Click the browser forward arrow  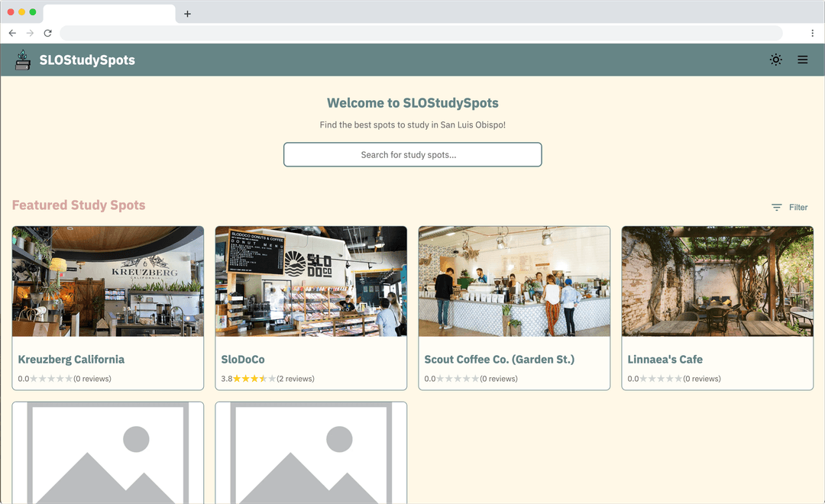(x=30, y=33)
